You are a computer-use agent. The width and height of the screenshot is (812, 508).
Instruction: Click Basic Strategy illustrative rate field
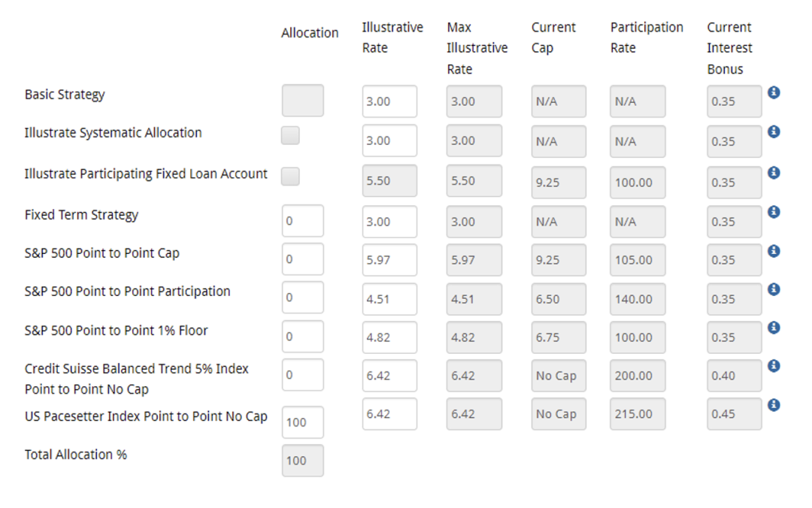pyautogui.click(x=389, y=101)
